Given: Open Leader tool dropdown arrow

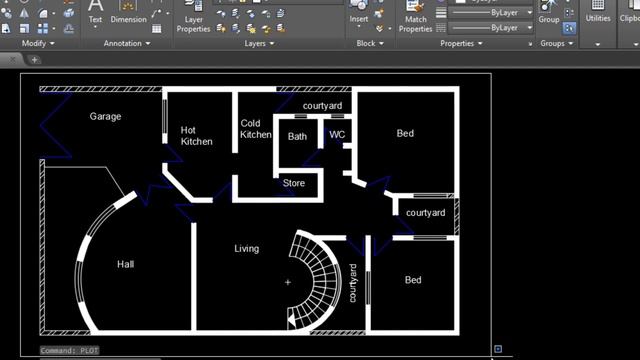Looking at the screenshot, I should [x=167, y=13].
